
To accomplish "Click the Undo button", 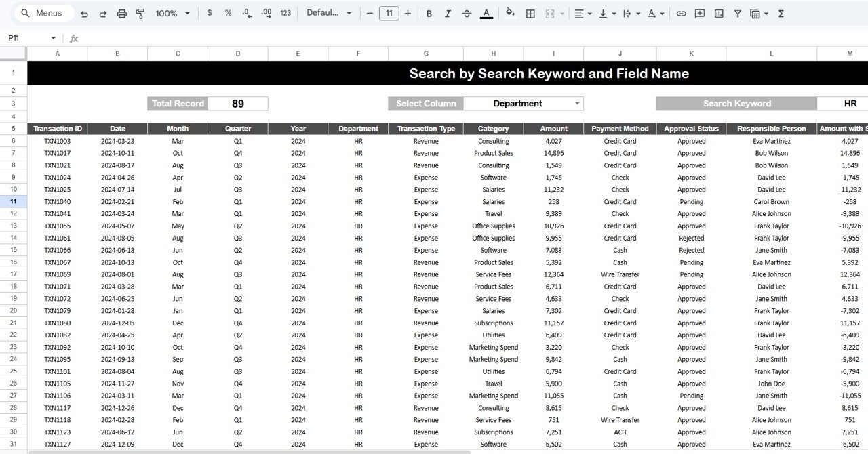I will 83,13.
